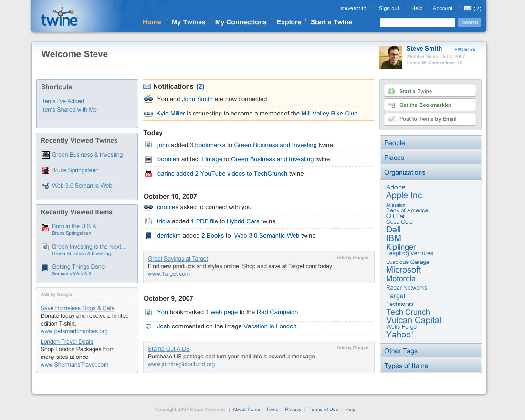Click Post to Twine by Email button

430,119
